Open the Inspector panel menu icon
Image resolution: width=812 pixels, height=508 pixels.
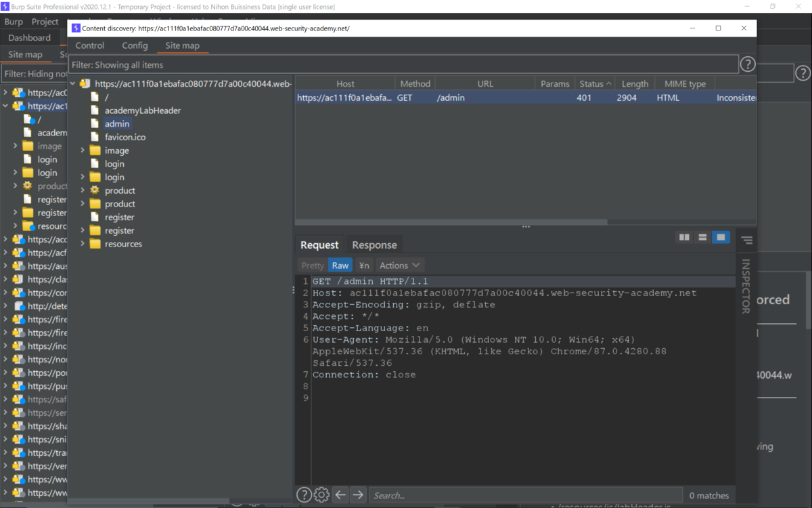746,240
